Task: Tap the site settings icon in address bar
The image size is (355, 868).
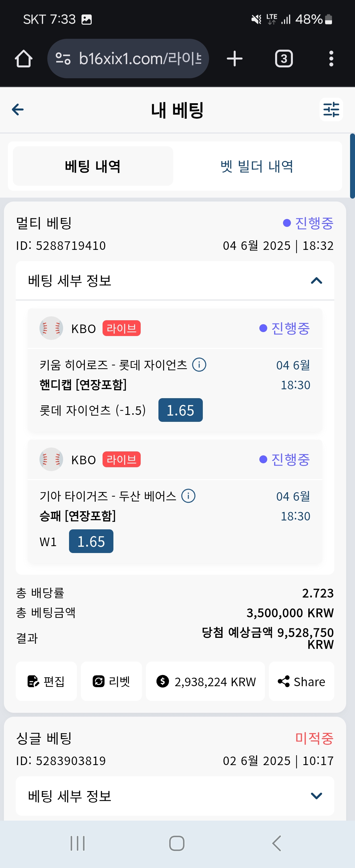Action: [63, 59]
